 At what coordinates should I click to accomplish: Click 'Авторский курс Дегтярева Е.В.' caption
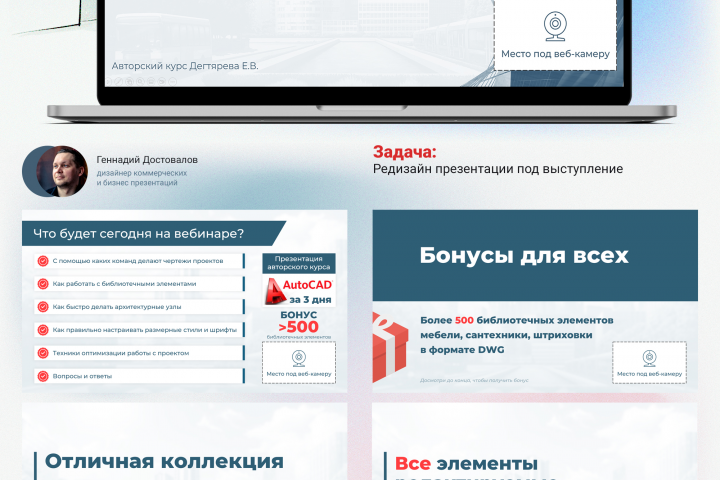pos(185,66)
